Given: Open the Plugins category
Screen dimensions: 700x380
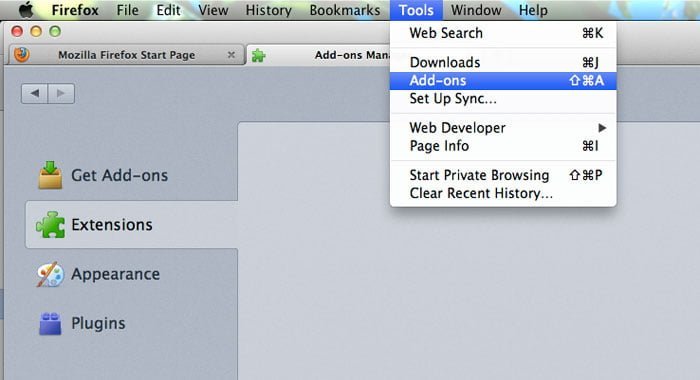Looking at the screenshot, I should (131, 323).
